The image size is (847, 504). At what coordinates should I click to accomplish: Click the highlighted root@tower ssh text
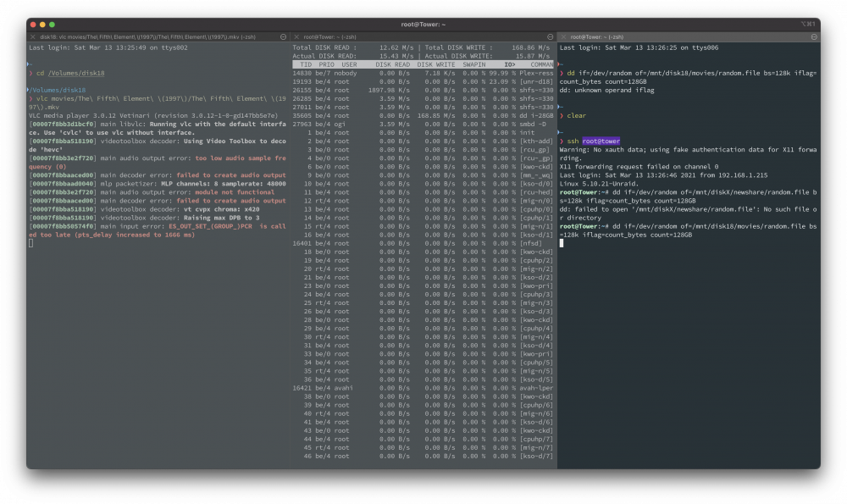601,141
